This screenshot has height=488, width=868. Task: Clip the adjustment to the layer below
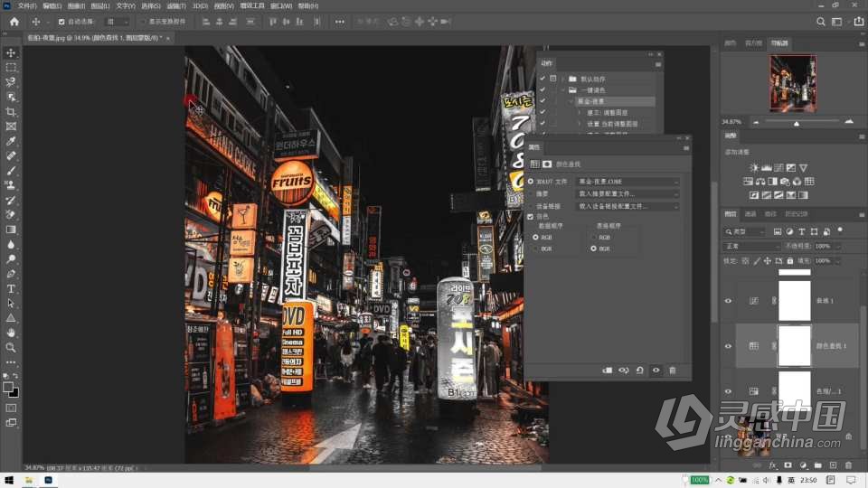point(608,371)
